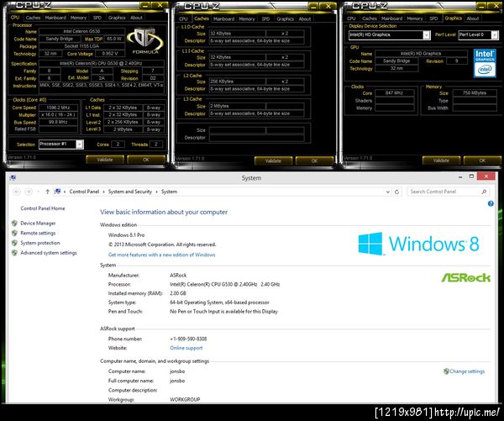The image size is (504, 421).
Task: Click the shield icon next to Advanced system settings
Action: [x=14, y=253]
